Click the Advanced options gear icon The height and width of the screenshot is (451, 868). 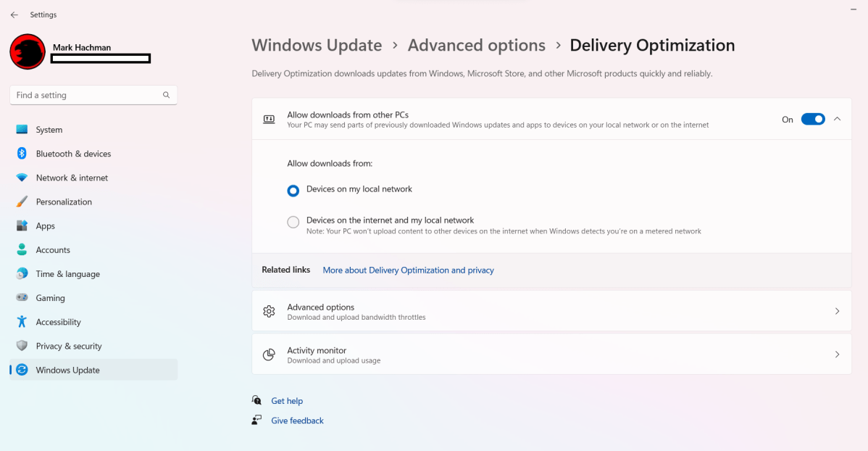269,311
